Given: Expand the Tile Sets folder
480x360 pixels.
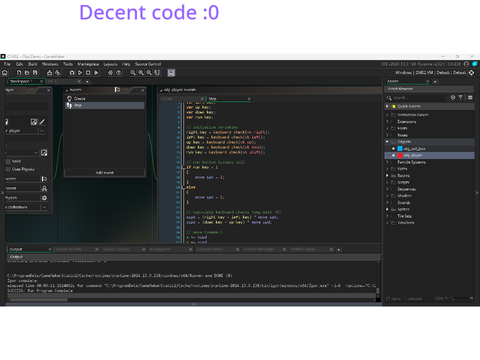Looking at the screenshot, I should 387,216.
